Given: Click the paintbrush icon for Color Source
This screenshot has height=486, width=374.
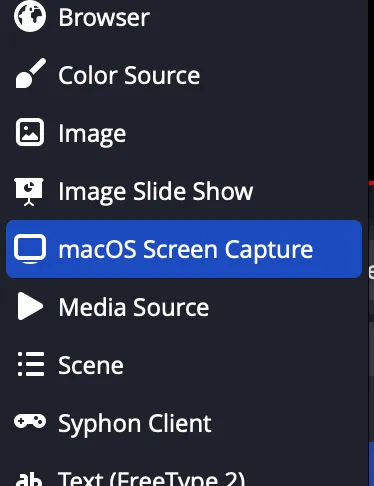Looking at the screenshot, I should pyautogui.click(x=31, y=73).
